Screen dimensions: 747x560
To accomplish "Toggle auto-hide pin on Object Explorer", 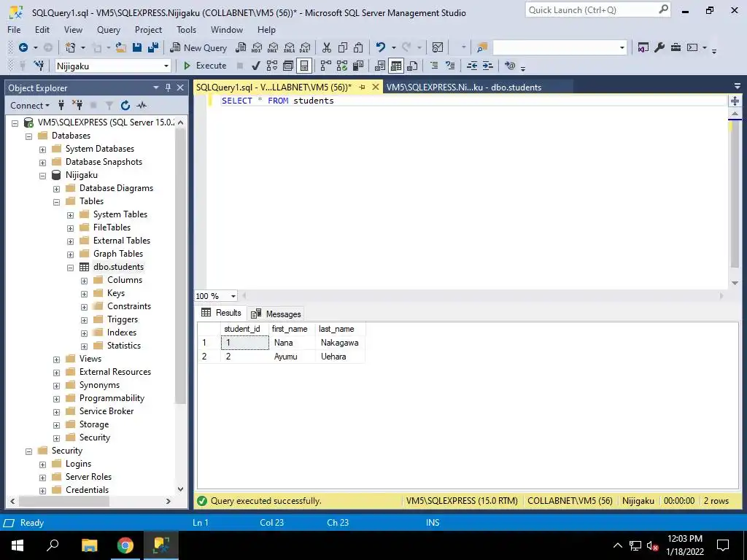I will pyautogui.click(x=168, y=87).
